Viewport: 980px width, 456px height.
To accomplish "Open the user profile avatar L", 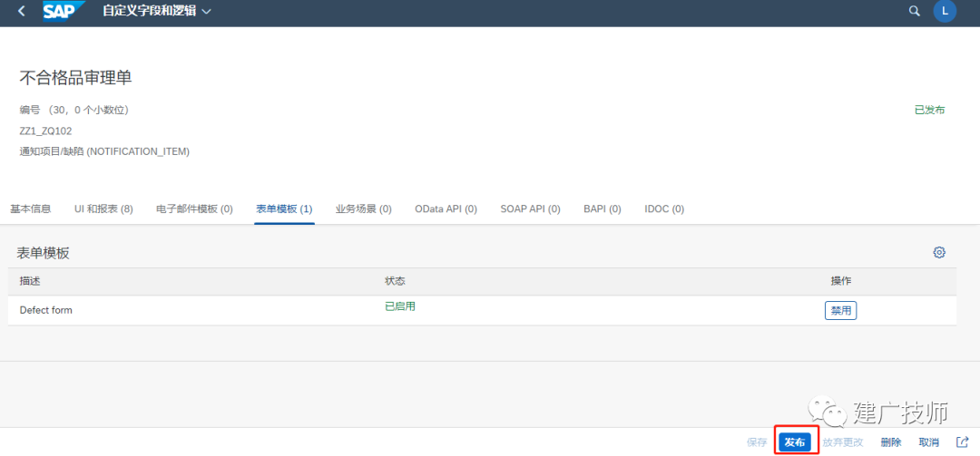I will 945,11.
